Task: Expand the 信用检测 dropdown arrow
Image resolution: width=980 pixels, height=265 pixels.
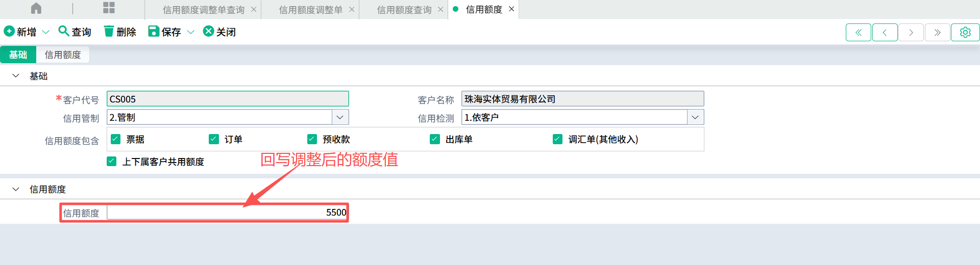Action: pos(695,117)
